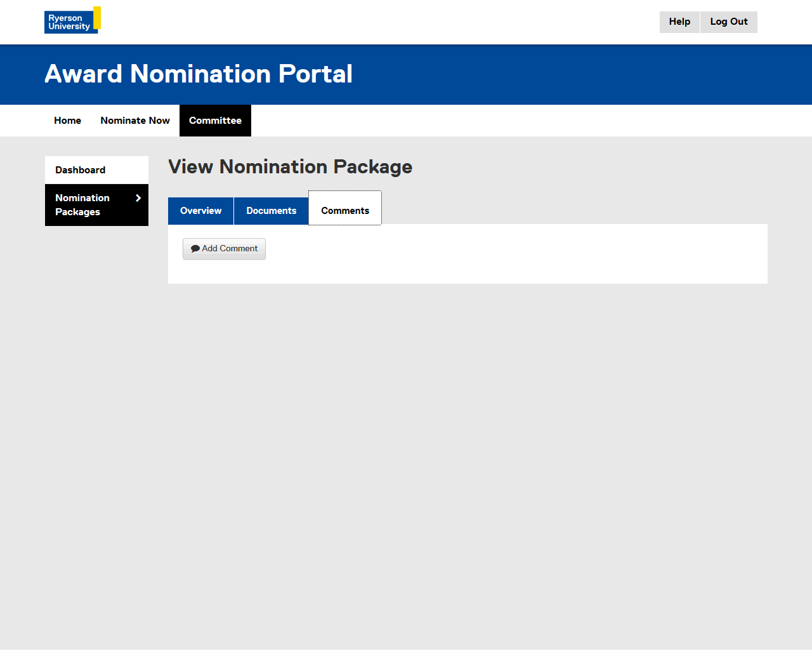Switch to the Documents tab
Viewport: 812px width, 650px height.
click(271, 211)
